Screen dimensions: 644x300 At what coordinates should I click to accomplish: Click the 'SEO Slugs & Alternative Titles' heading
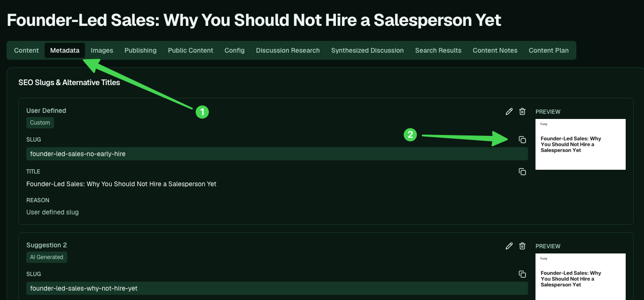click(69, 82)
